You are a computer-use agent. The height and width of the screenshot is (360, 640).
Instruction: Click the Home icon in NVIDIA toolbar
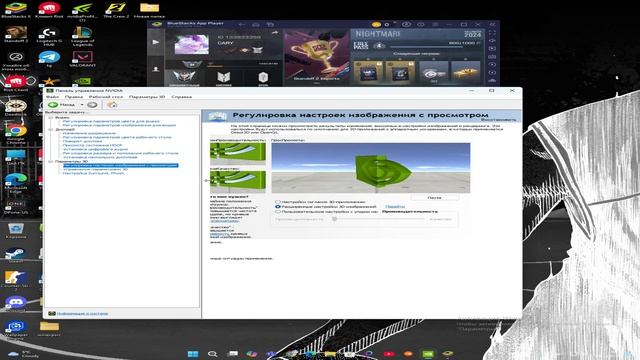point(112,105)
